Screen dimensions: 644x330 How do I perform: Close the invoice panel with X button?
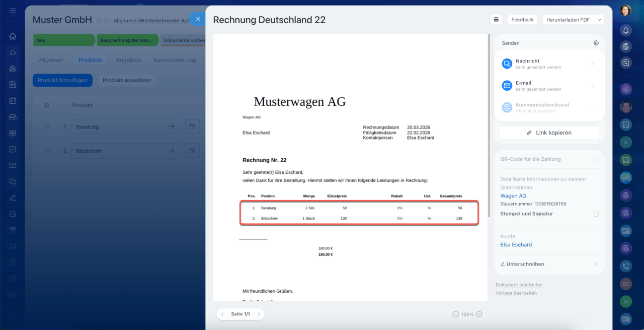coord(198,19)
